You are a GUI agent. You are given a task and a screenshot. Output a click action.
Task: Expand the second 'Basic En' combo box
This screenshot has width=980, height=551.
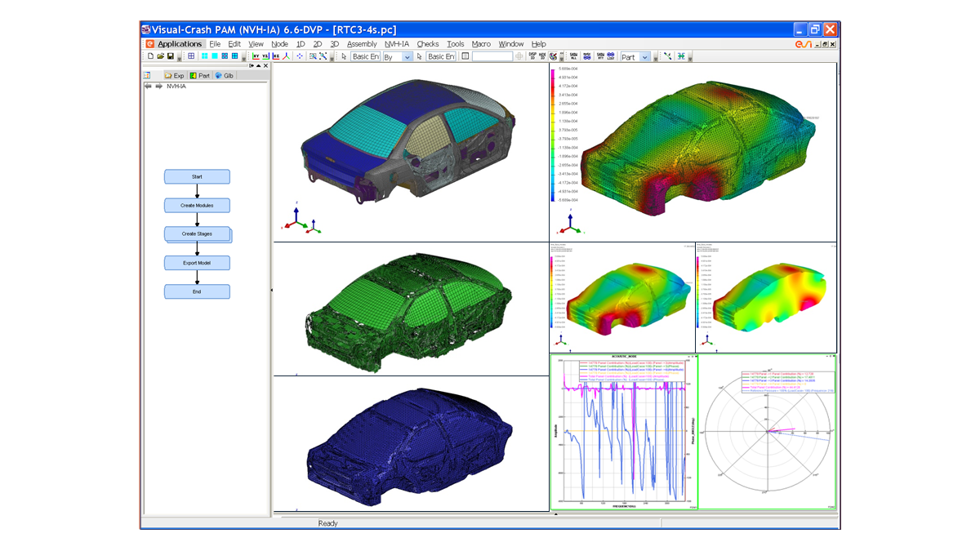tap(441, 56)
